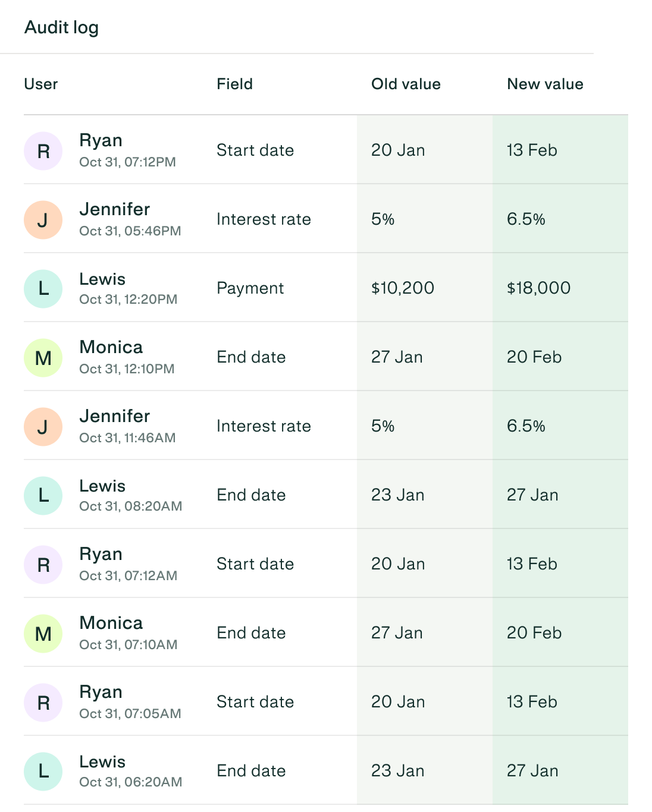Screen dimensions: 652x812
Task: Open Monica's name at 12:10PM entry
Action: click(111, 347)
